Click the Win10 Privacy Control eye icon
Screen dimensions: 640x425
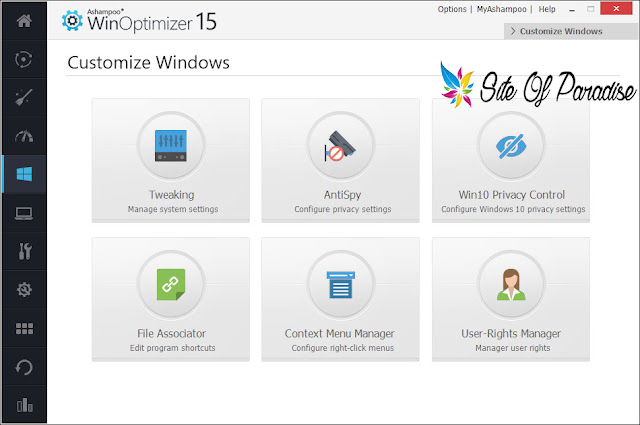511,146
